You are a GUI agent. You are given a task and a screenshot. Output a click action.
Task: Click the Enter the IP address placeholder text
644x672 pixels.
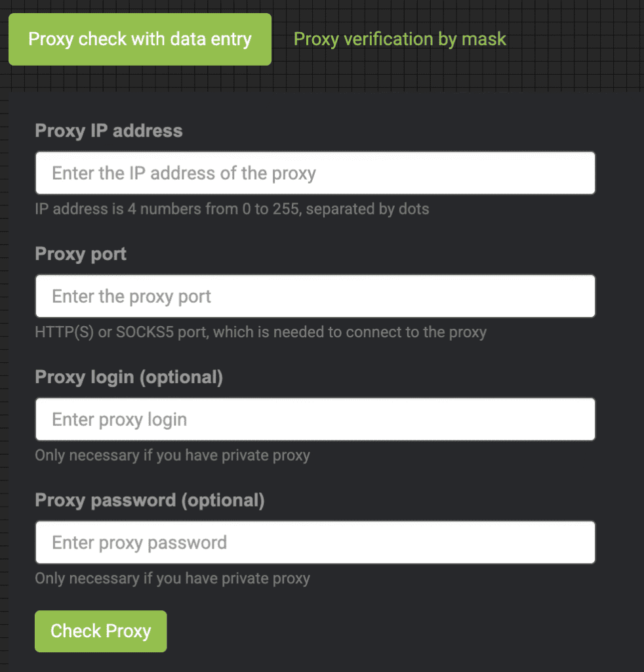pyautogui.click(x=181, y=173)
